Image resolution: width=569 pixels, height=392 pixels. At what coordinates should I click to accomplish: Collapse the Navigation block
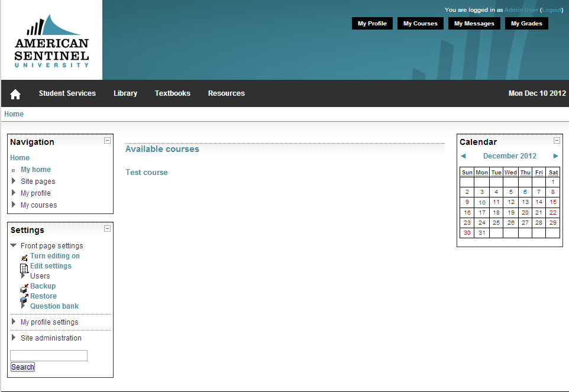tap(107, 140)
